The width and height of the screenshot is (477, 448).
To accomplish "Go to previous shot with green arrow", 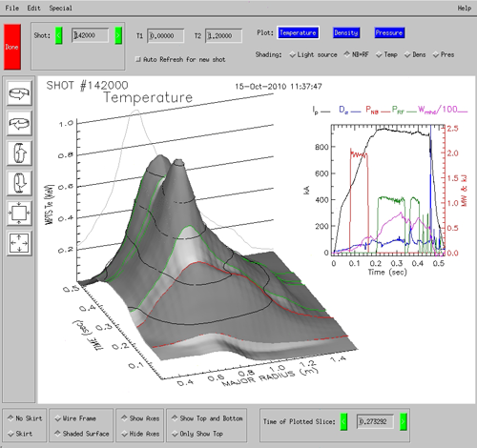I will [58, 35].
